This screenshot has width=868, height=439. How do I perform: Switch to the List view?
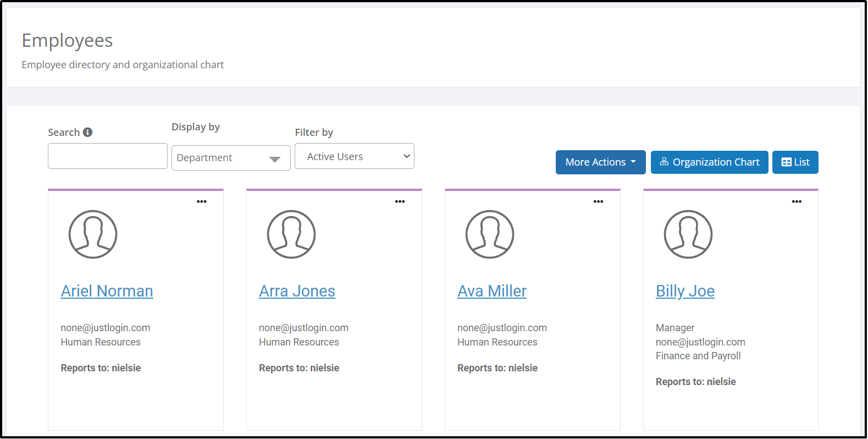[795, 162]
